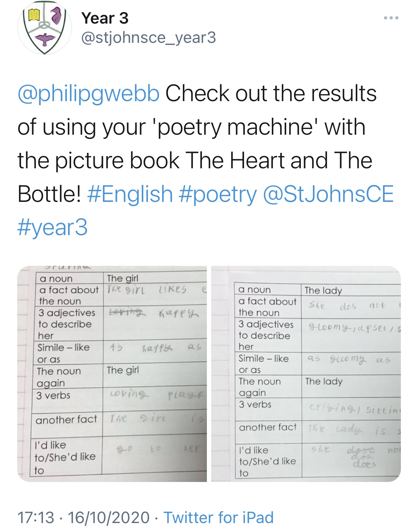Image resolution: width=418 pixels, height=532 pixels.
Task: Click the tweet text 'Check out the results'
Action: [271, 94]
